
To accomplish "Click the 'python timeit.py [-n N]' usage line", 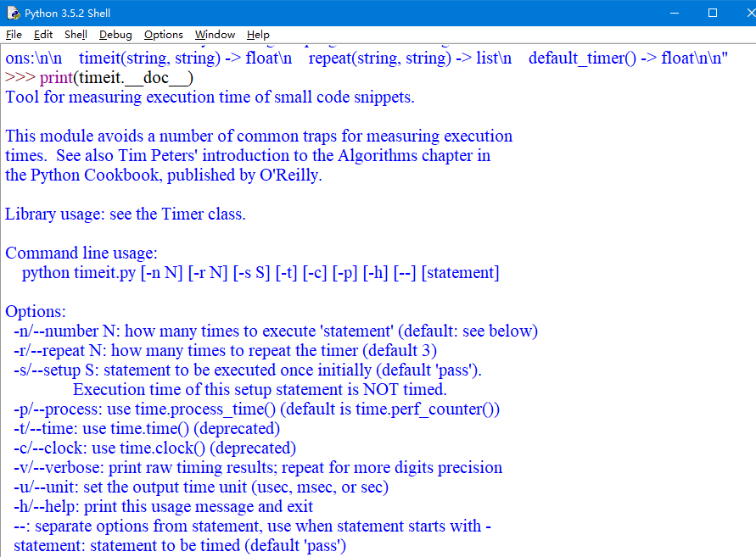I will [260, 273].
